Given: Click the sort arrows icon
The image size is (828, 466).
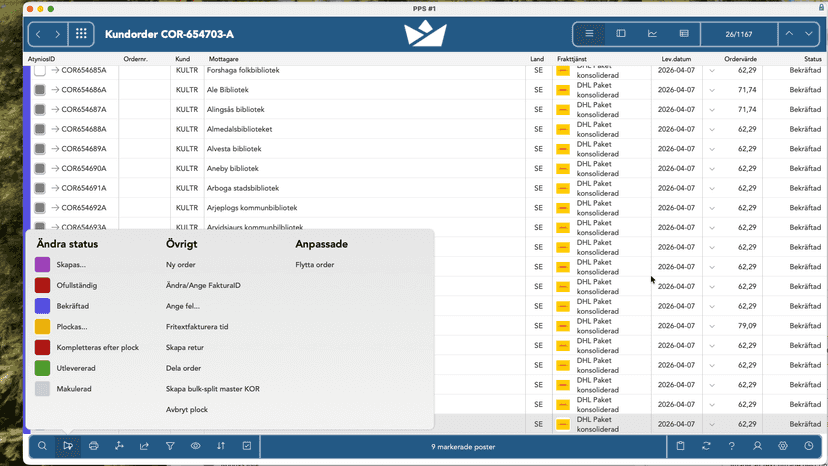Looking at the screenshot, I should coord(221,446).
